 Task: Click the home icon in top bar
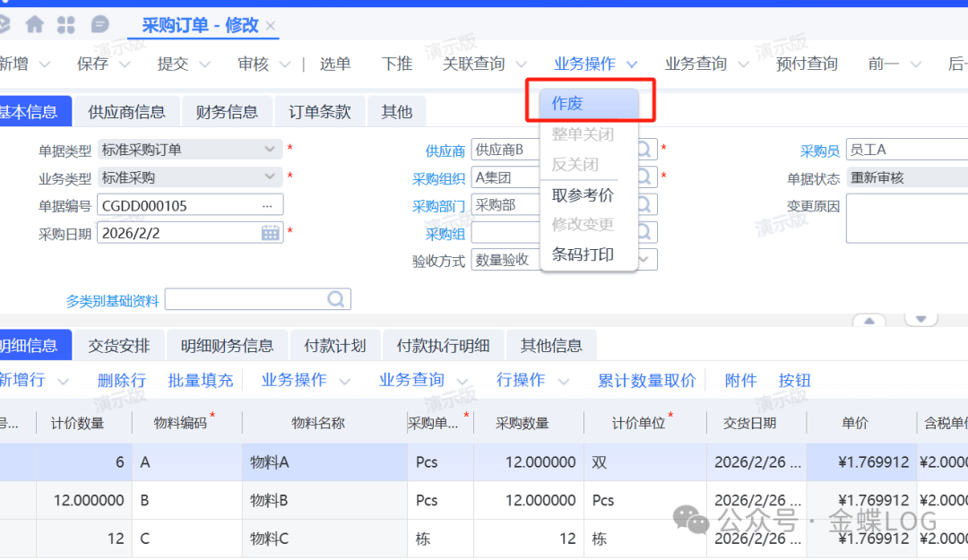(x=35, y=24)
